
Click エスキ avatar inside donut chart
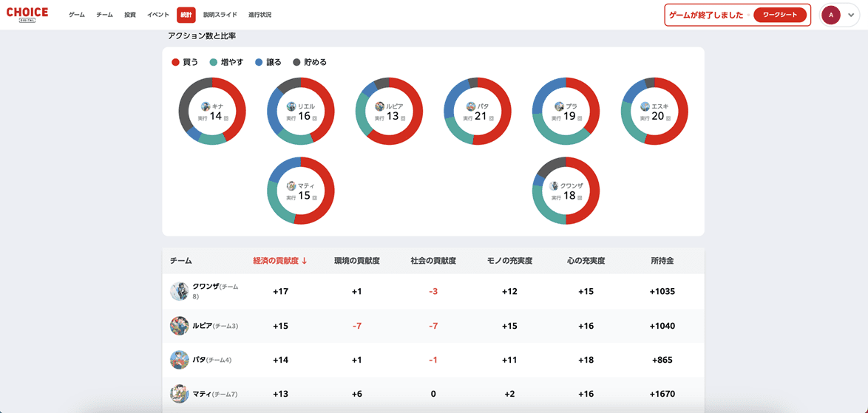[645, 106]
